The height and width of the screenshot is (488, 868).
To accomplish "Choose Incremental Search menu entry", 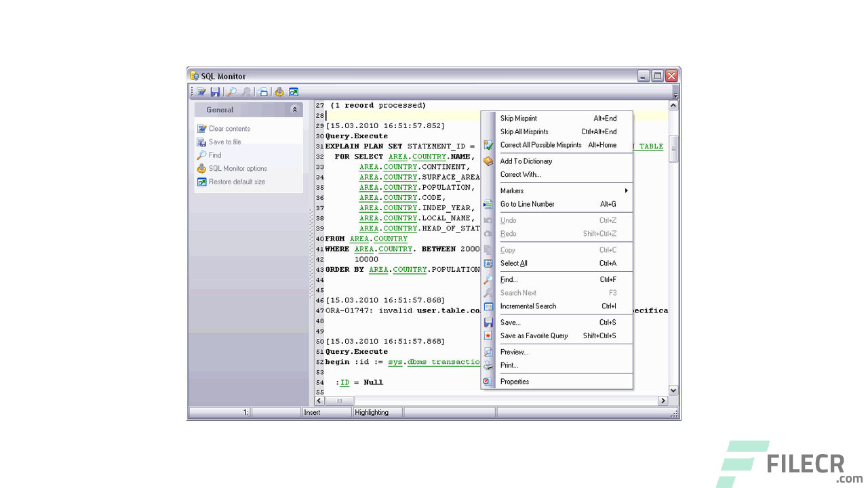I will (x=557, y=306).
